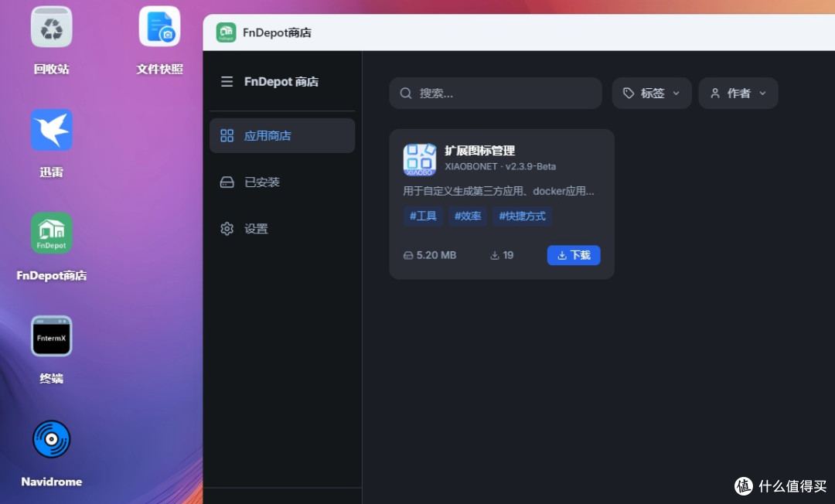Filter by the #快捷方式 tag
The image size is (835, 504).
[522, 216]
